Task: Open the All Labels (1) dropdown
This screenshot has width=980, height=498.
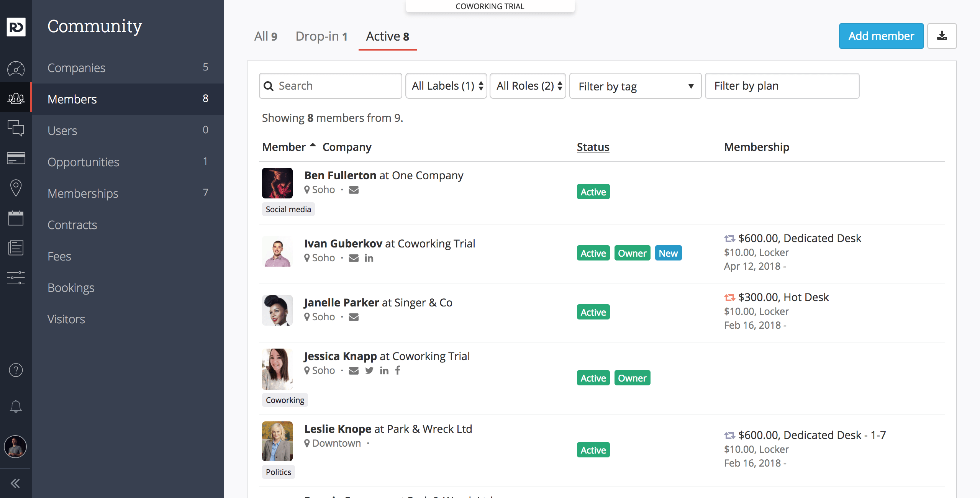Action: point(446,86)
